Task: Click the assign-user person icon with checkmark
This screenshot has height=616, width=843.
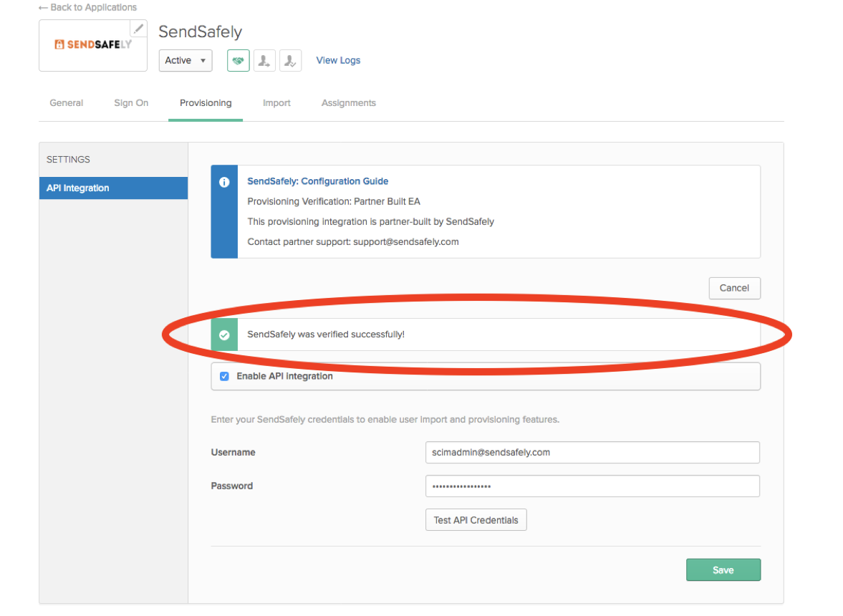Action: tap(290, 60)
